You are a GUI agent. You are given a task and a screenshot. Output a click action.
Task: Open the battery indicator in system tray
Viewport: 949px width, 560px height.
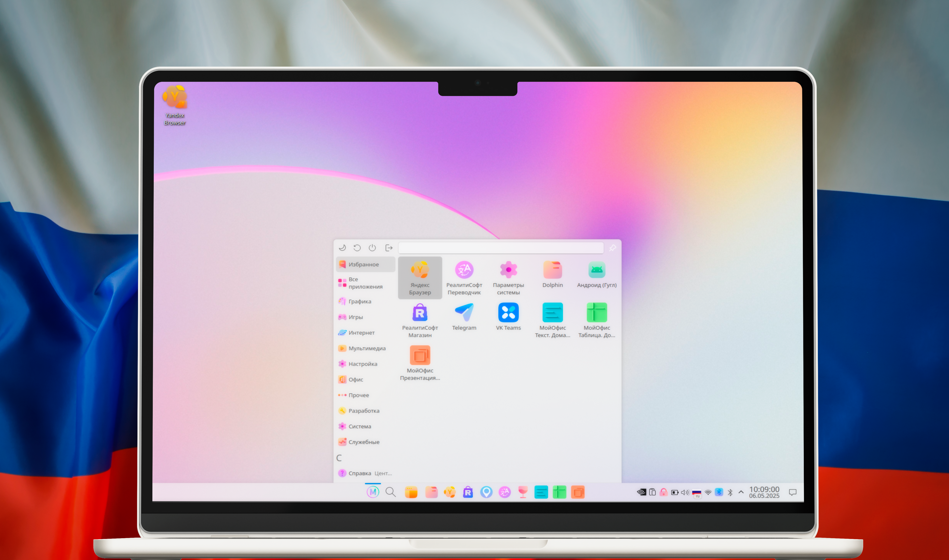point(675,492)
